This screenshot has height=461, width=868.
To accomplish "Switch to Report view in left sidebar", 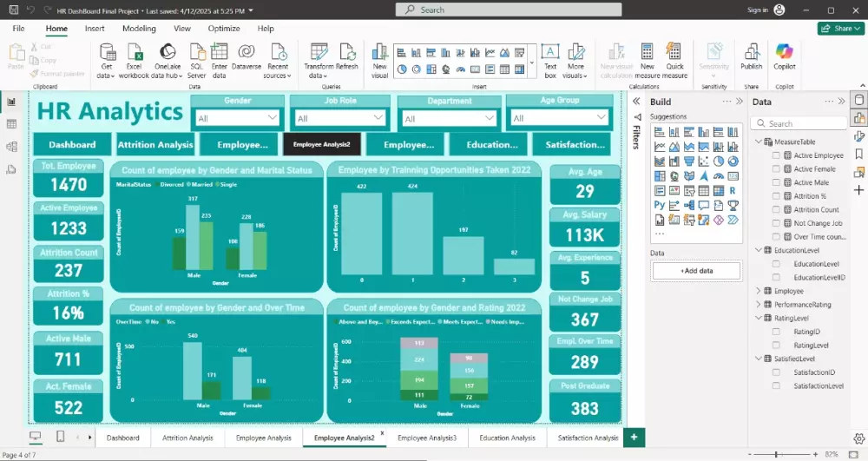I will [11, 102].
